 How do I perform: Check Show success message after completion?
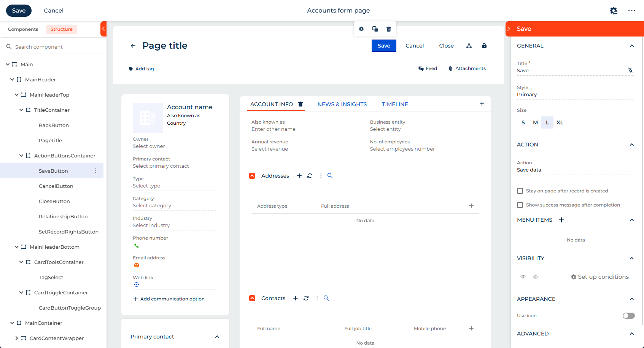tap(520, 205)
